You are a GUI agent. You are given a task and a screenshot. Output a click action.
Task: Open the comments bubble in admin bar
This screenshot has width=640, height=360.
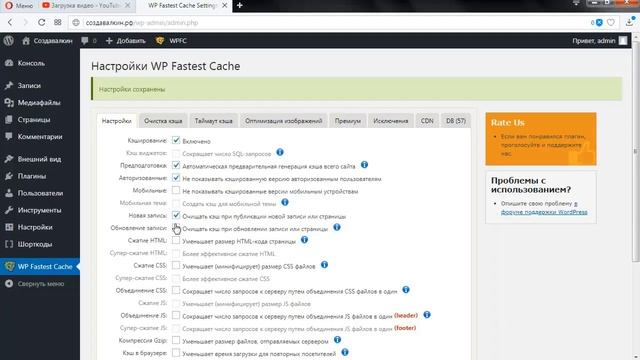pos(84,41)
